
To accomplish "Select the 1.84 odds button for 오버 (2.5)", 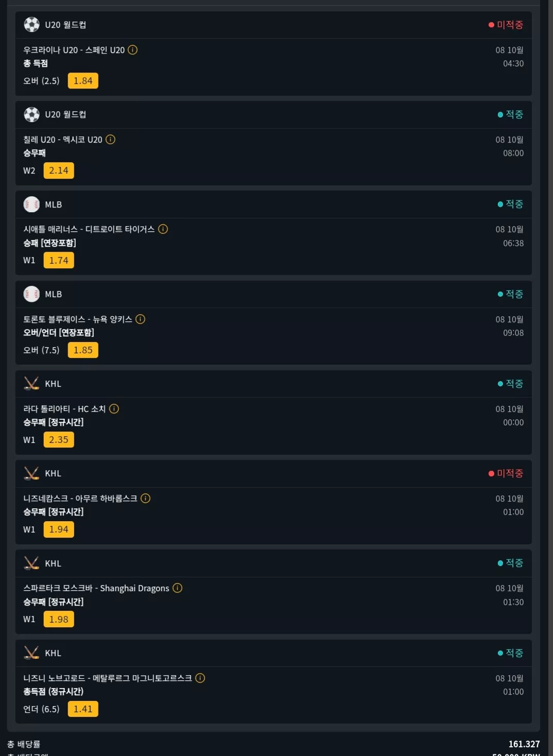I will pos(83,81).
